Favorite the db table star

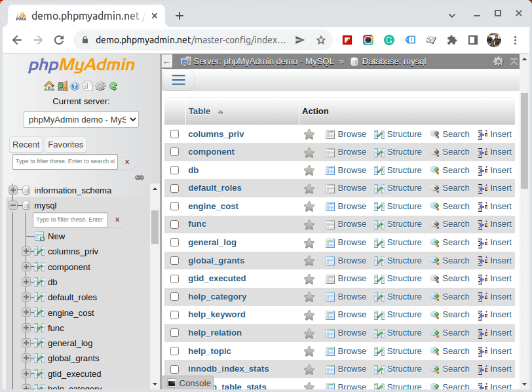[309, 170]
